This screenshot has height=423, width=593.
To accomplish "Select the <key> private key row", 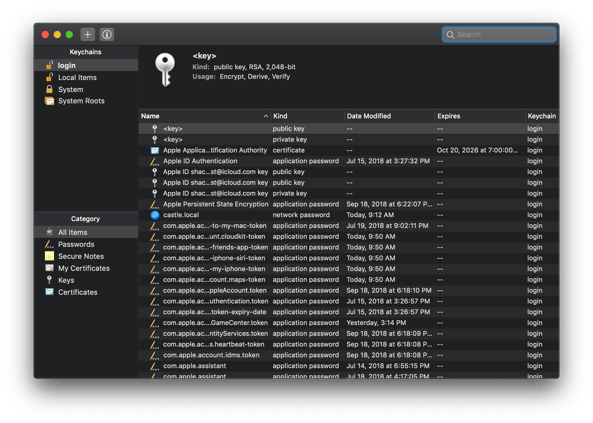I will pyautogui.click(x=349, y=140).
